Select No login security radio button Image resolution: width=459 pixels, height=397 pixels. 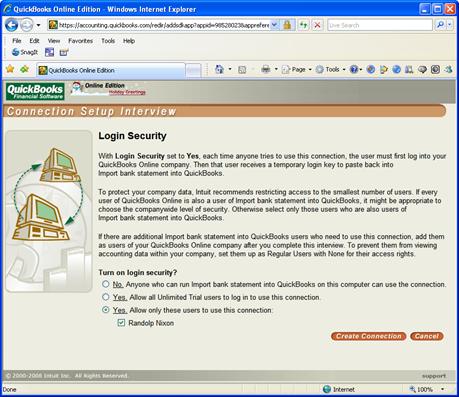[106, 284]
